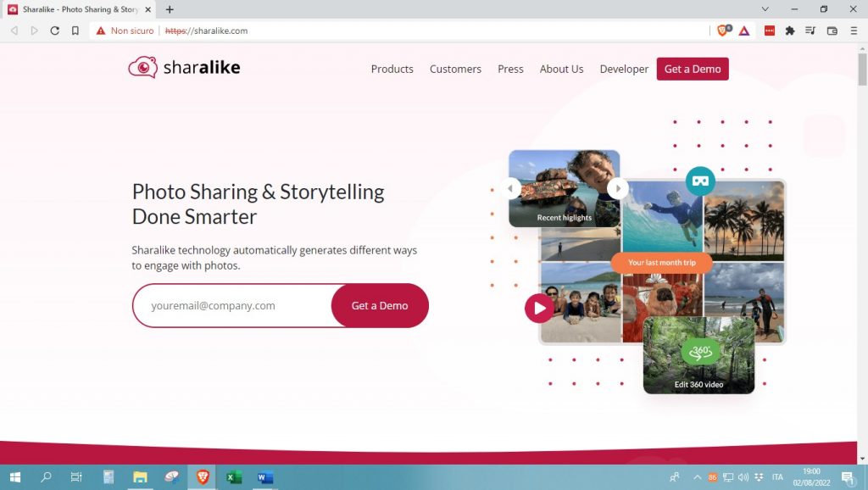Switch to the Sharalike browser tab
The height and width of the screenshot is (490, 868).
(72, 8)
